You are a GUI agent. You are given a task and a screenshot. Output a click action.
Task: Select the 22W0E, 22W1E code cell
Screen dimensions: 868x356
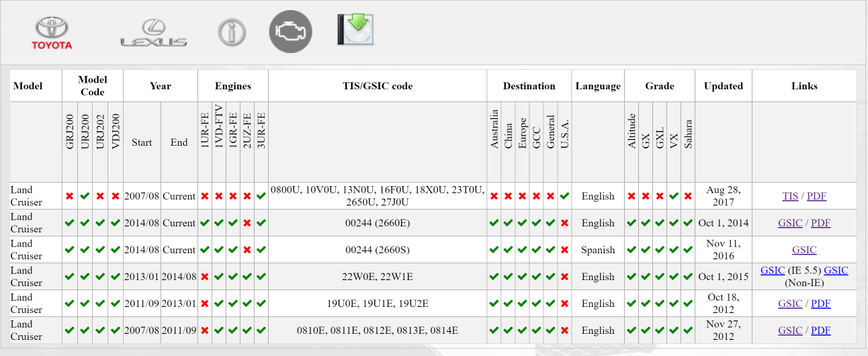point(378,277)
